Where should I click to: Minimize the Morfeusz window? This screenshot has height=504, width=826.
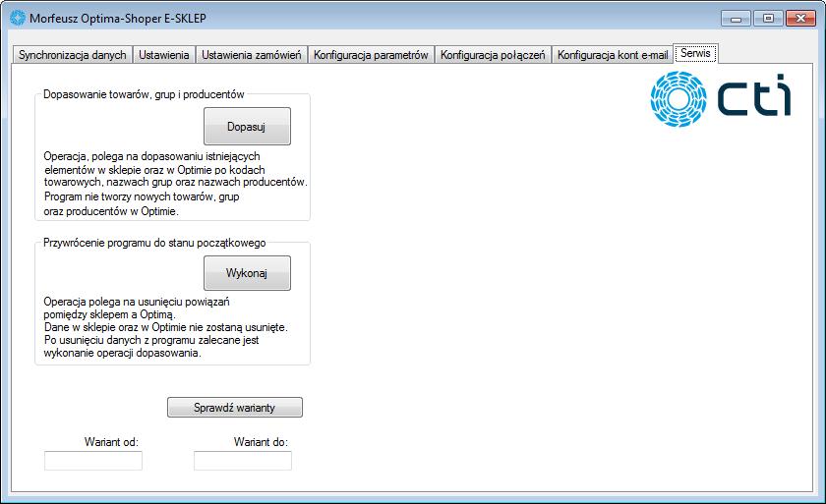[736, 19]
